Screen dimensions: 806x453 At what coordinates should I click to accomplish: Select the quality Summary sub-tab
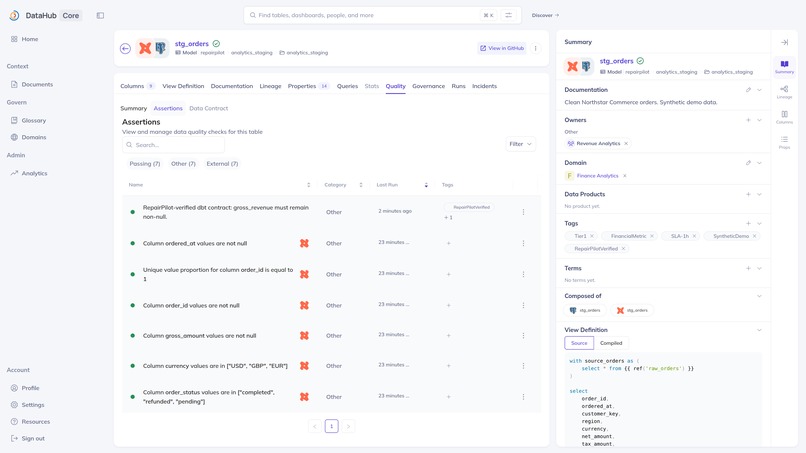tap(134, 108)
